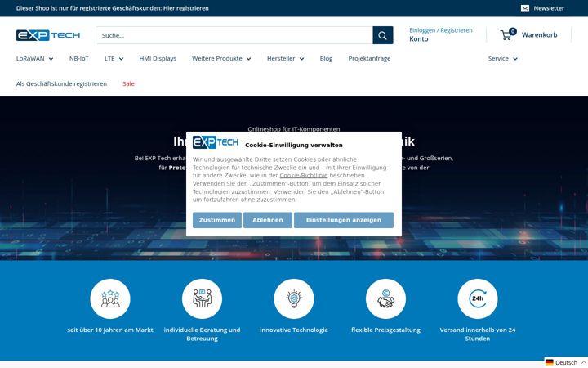Open the Deutsch language selector
The image size is (588, 368).
coord(566,362)
